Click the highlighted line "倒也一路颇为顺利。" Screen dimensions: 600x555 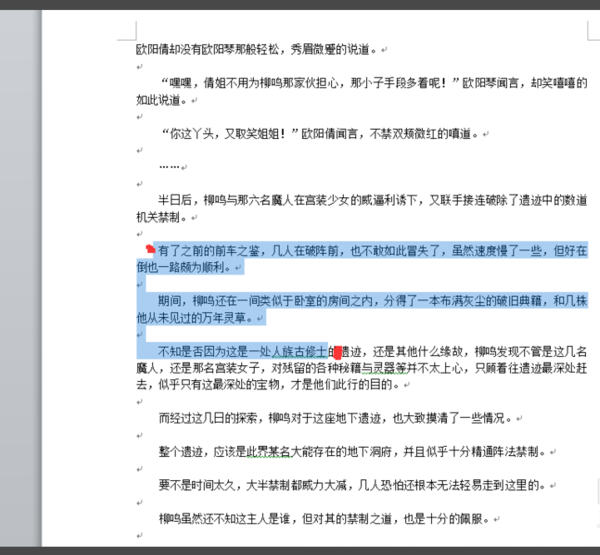(186, 267)
